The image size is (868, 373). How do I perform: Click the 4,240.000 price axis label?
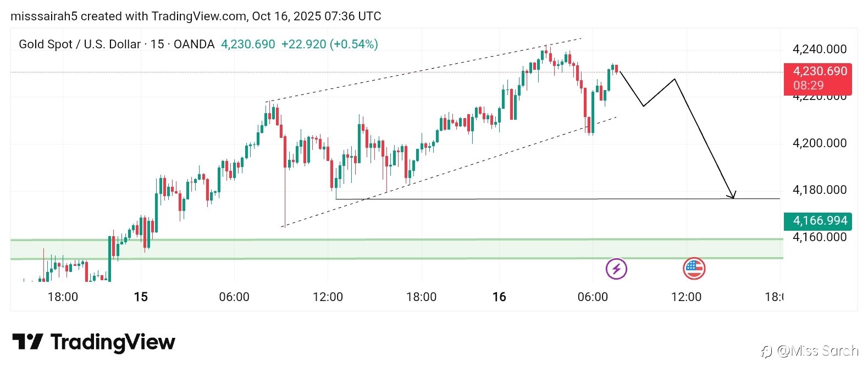pos(819,49)
